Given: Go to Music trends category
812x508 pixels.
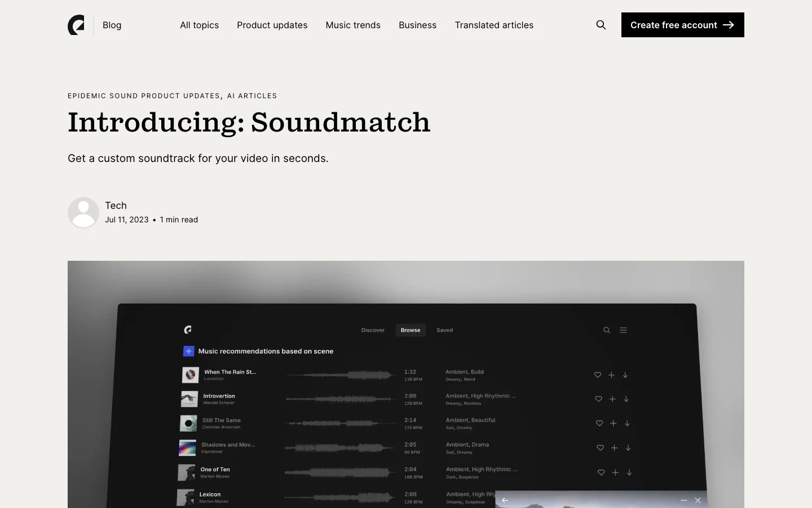Looking at the screenshot, I should pos(353,25).
